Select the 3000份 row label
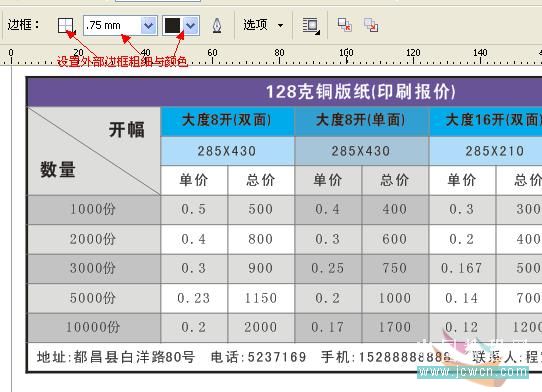The width and height of the screenshot is (542, 392). 94,269
